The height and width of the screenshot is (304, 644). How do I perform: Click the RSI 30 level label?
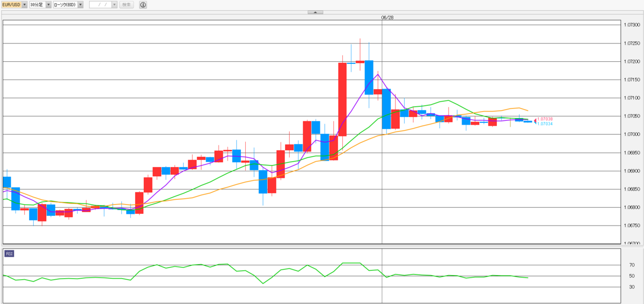(x=632, y=287)
